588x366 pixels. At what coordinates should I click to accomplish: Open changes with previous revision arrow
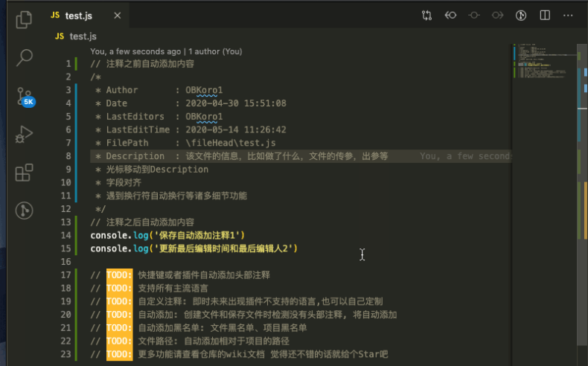450,15
